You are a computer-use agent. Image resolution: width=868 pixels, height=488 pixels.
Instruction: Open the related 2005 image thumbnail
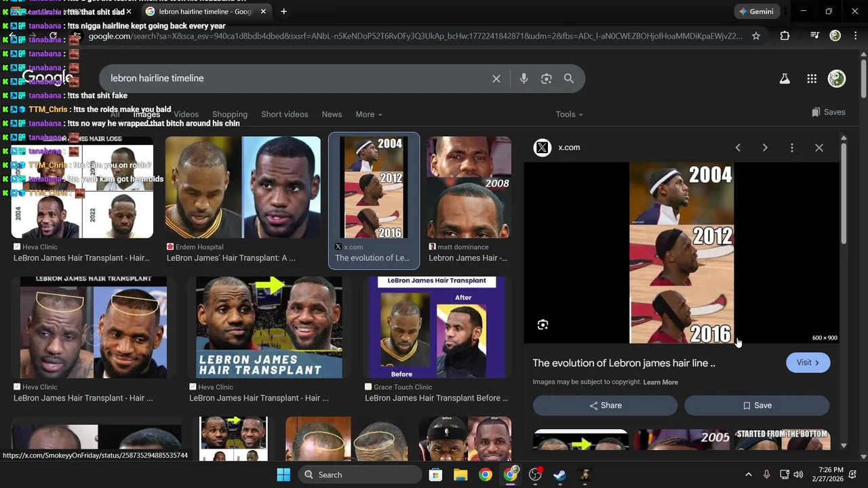coord(682,440)
